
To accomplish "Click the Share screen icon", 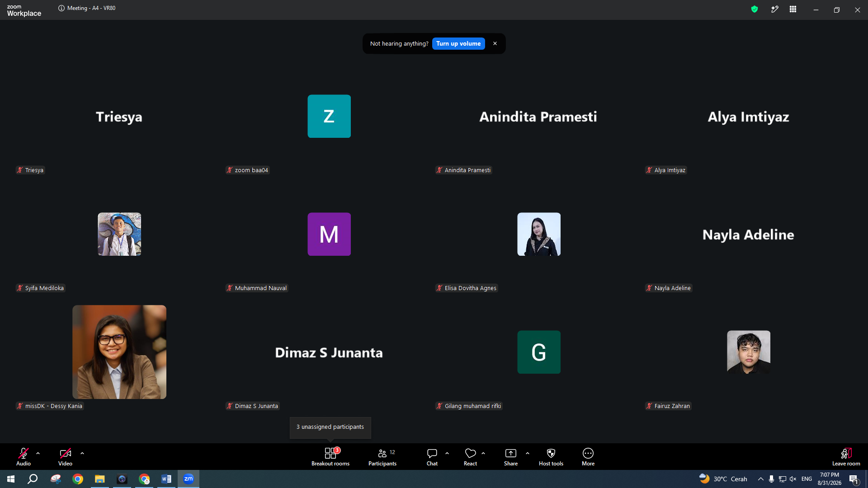I will [511, 453].
